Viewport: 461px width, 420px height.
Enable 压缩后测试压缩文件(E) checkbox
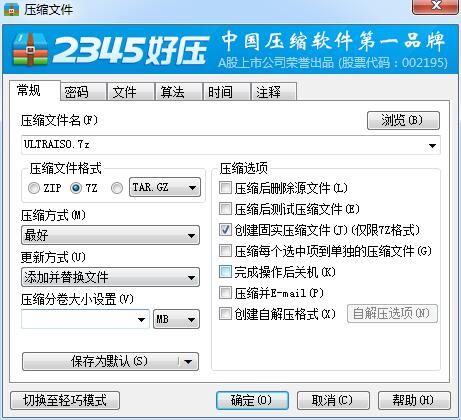(x=225, y=209)
